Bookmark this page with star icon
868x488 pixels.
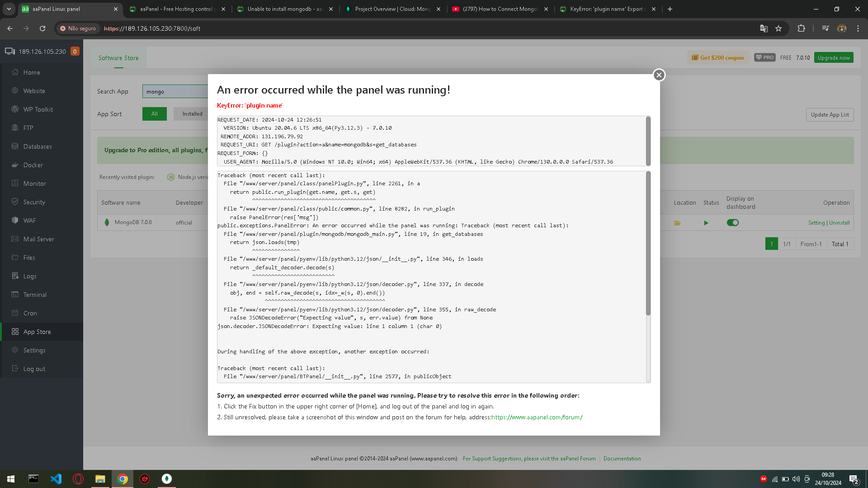click(778, 28)
